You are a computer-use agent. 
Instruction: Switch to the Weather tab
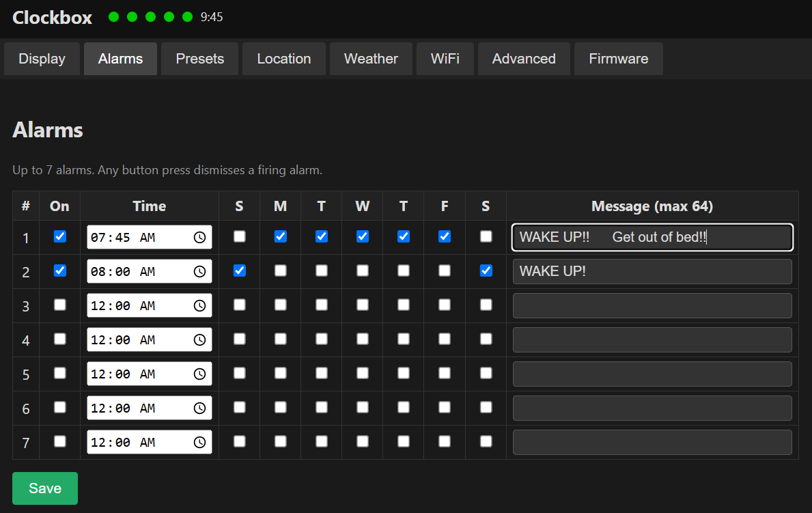click(x=371, y=59)
